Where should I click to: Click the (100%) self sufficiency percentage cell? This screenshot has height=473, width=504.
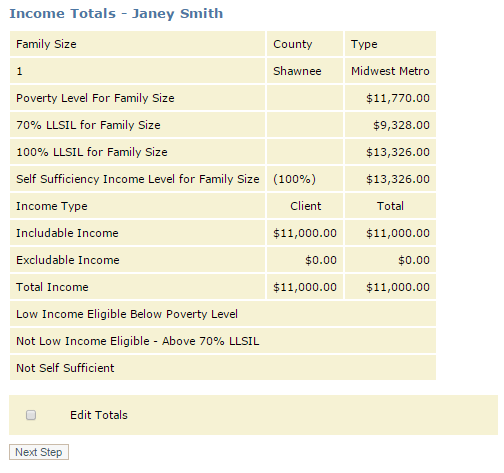coord(305,179)
